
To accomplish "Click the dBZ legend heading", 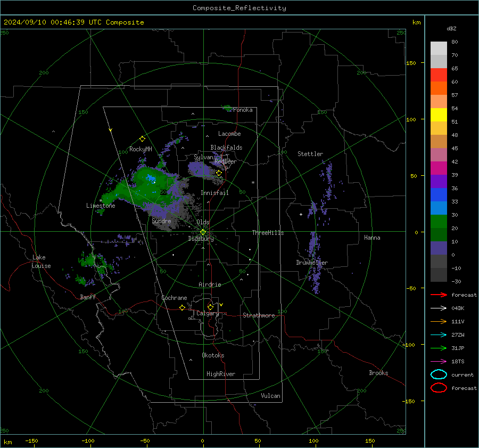I will click(451, 29).
